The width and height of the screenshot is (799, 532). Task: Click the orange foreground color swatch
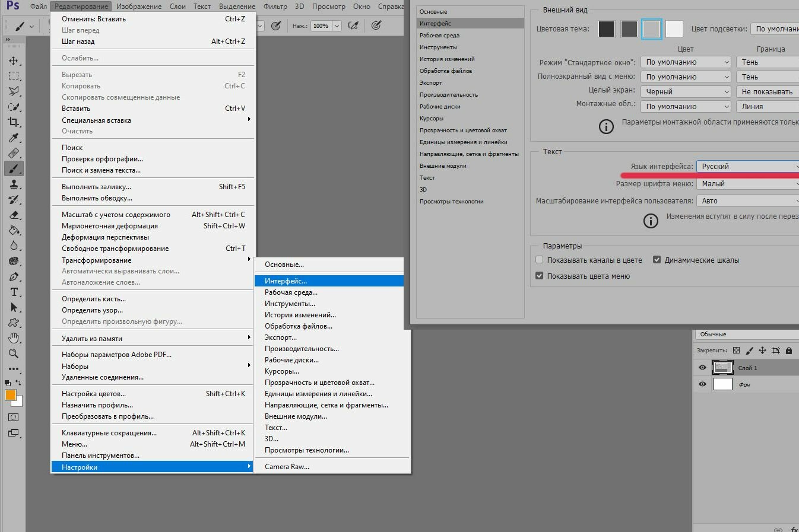pos(10,396)
